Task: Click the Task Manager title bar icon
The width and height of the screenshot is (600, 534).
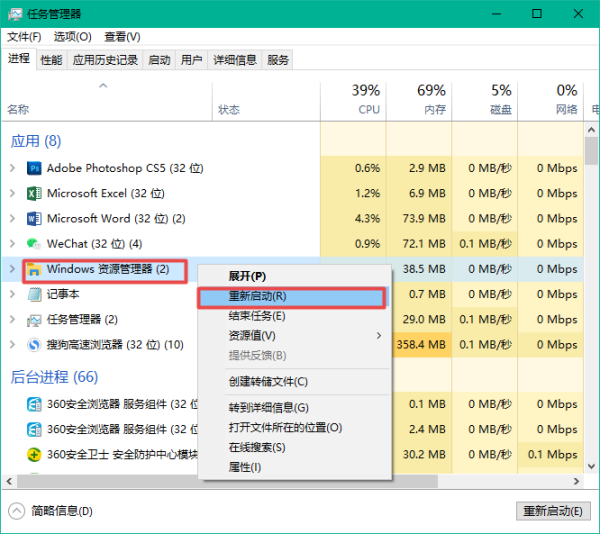Action: (x=15, y=14)
